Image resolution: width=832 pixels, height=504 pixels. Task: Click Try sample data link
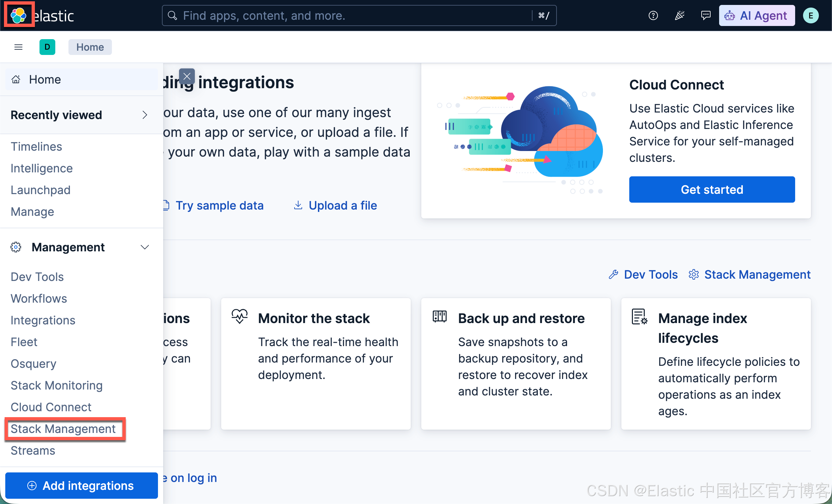(220, 205)
